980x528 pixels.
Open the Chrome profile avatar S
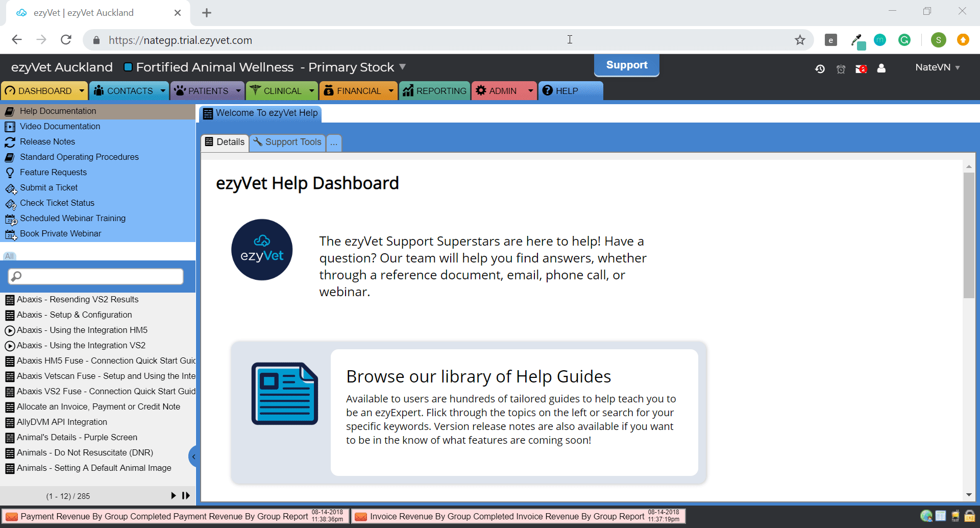939,40
